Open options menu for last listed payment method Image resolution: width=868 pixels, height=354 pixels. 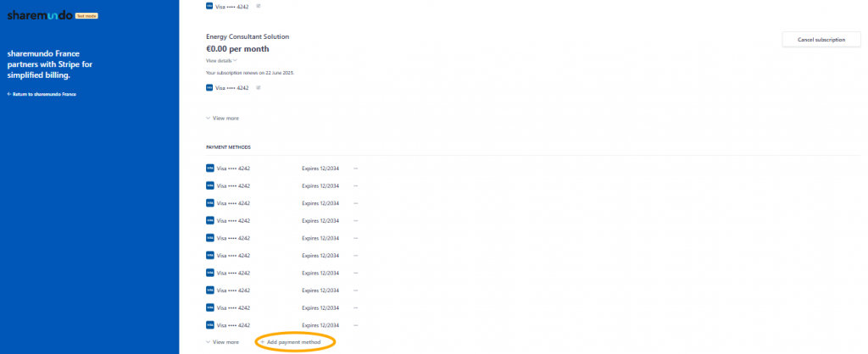(x=356, y=325)
